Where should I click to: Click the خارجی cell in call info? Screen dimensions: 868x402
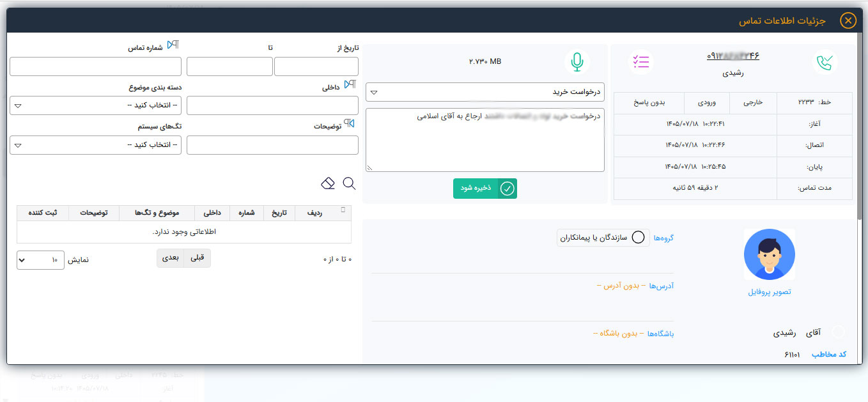pos(752,102)
